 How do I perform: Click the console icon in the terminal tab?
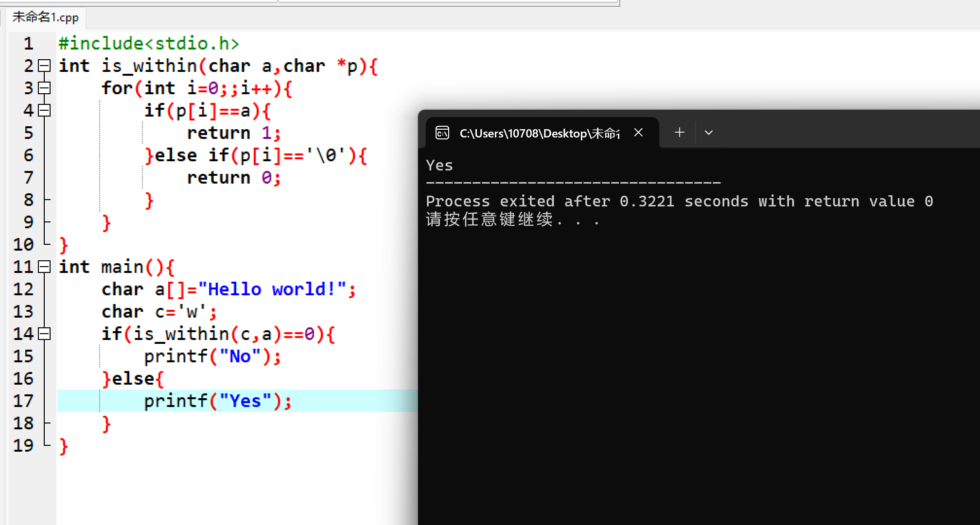pos(442,133)
